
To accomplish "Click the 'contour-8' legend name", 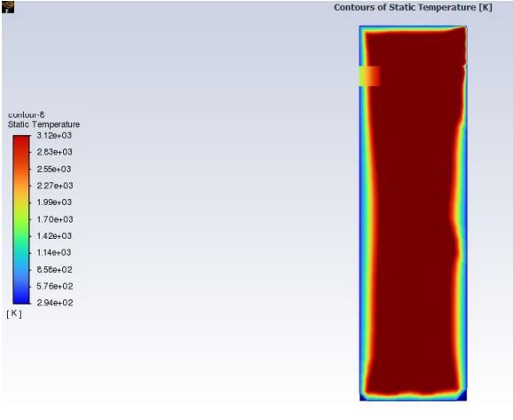I will 26,115.
